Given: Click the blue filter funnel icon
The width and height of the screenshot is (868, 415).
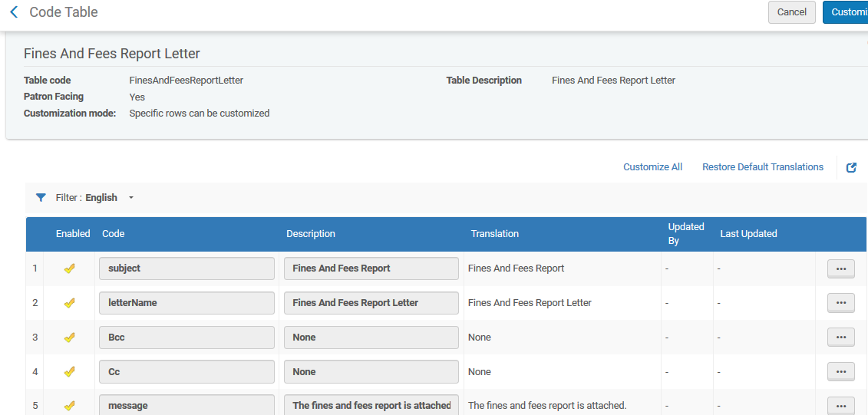Looking at the screenshot, I should tap(41, 198).
